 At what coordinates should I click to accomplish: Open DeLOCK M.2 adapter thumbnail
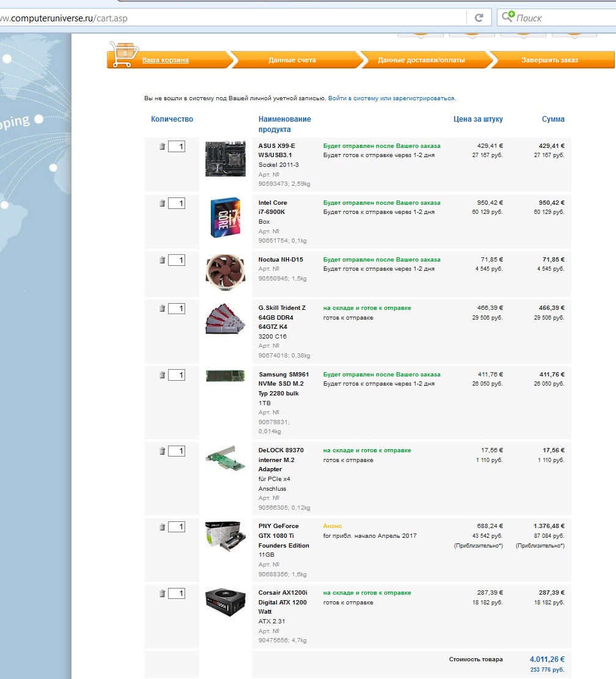[225, 458]
